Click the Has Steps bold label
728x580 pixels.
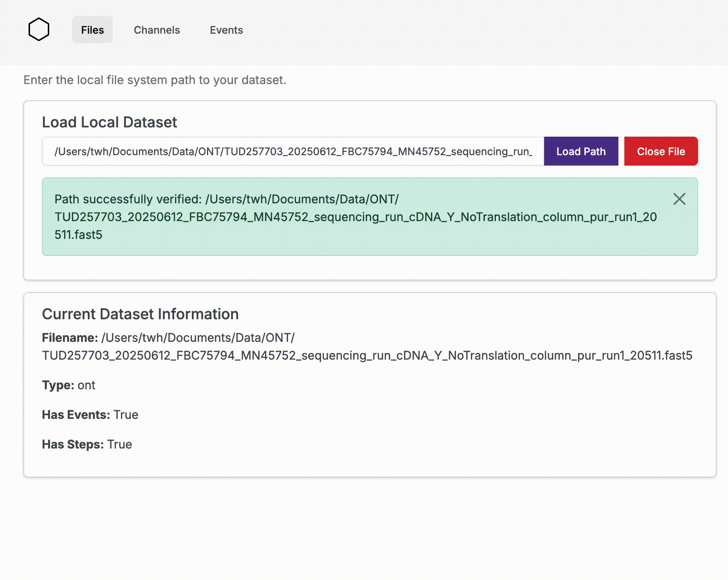73,444
